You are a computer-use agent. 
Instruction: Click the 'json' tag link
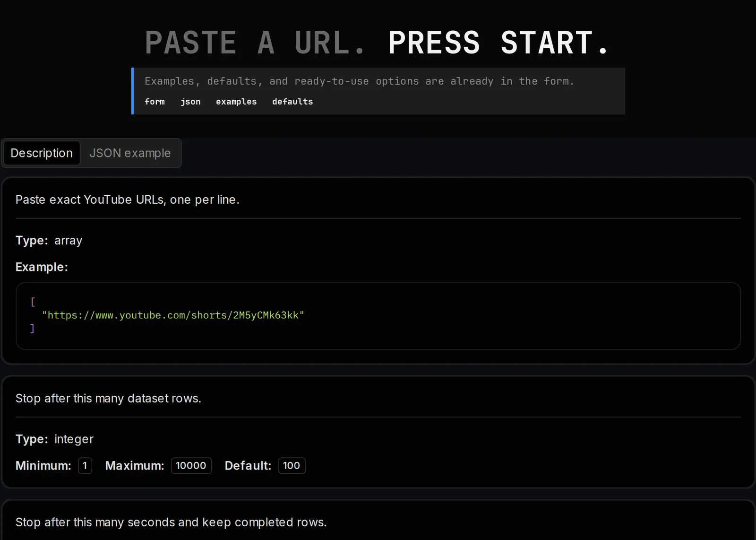pos(190,102)
